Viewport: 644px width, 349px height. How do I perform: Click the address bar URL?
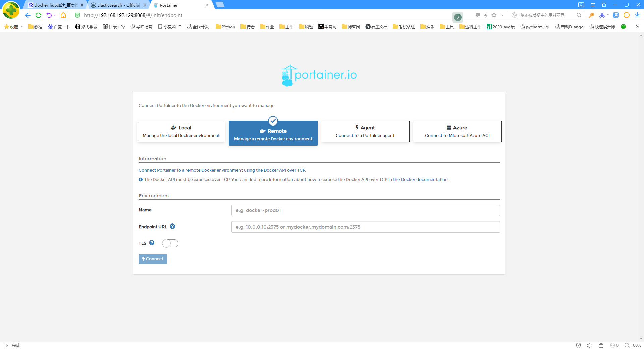point(133,15)
